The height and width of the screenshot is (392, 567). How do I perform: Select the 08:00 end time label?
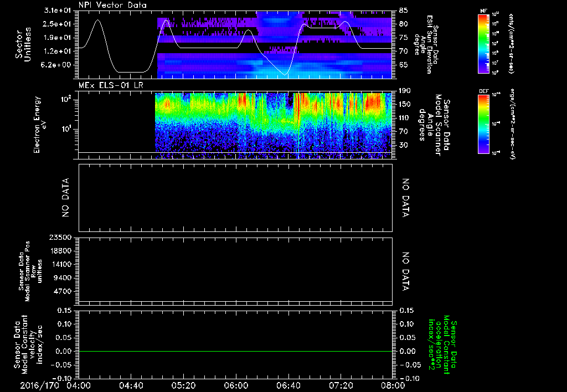(x=393, y=385)
